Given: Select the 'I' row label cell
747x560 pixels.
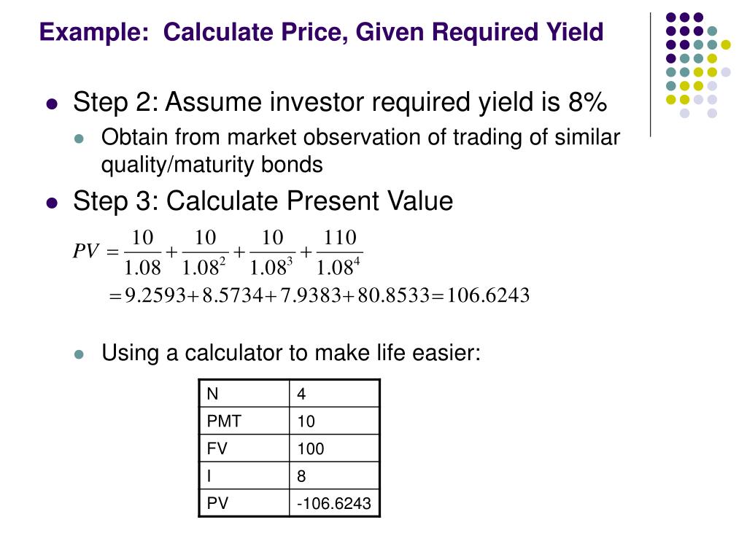Looking at the screenshot, I should click(x=244, y=475).
